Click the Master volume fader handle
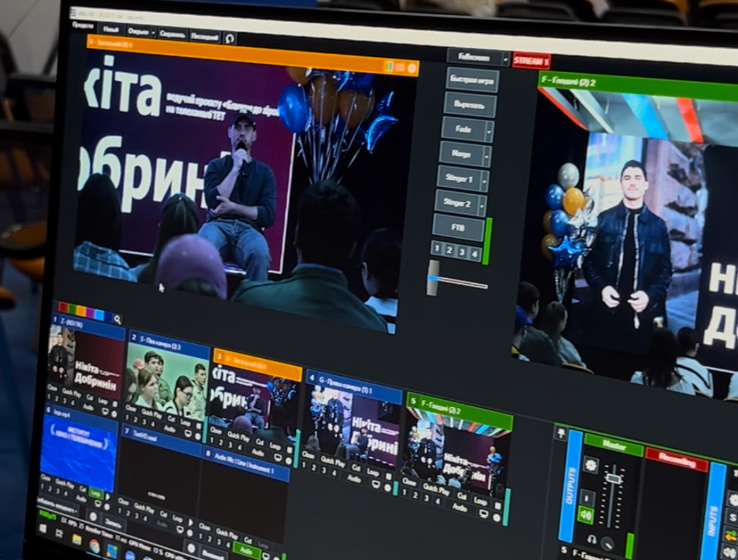 tap(613, 479)
